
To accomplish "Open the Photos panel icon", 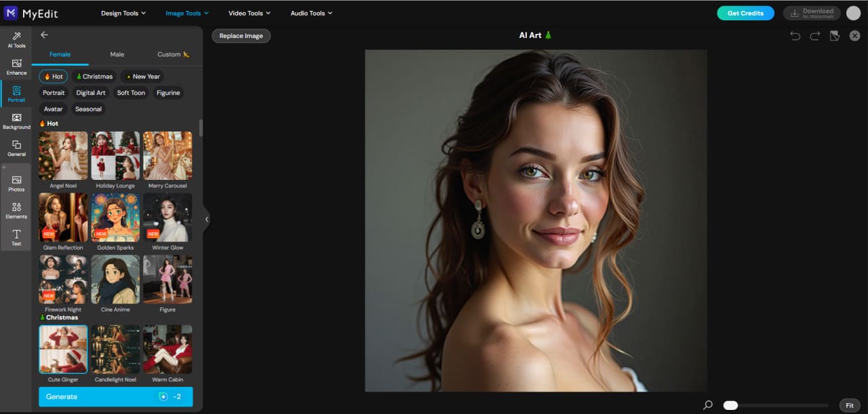I will [16, 184].
